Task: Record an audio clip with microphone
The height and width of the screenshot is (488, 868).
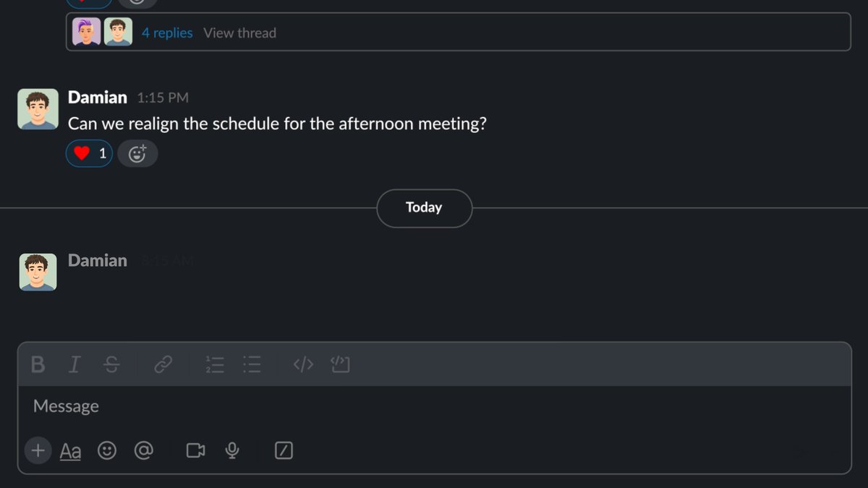Action: click(232, 451)
